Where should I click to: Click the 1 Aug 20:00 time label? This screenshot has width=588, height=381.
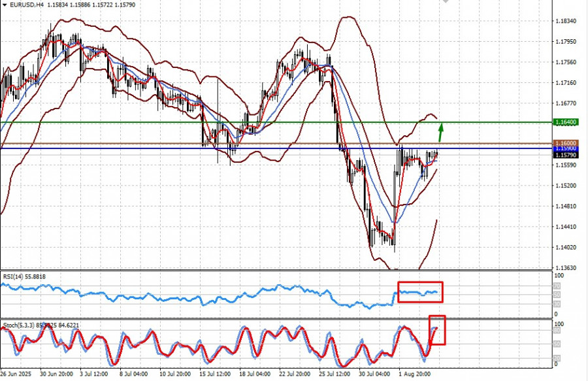click(414, 374)
